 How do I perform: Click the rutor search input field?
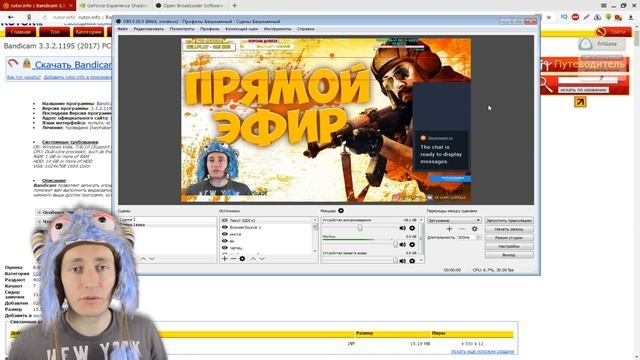tap(588, 80)
